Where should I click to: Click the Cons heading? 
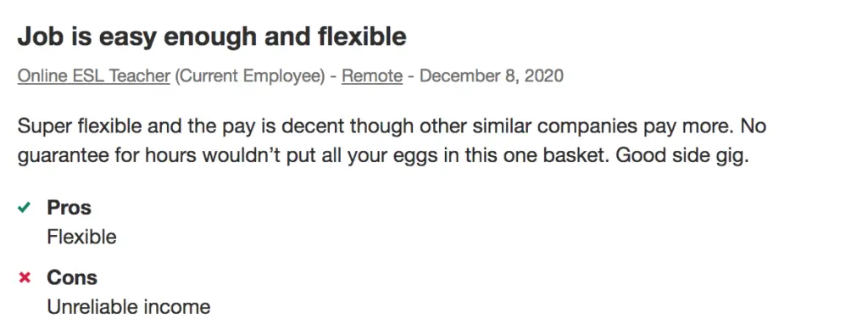click(x=72, y=277)
